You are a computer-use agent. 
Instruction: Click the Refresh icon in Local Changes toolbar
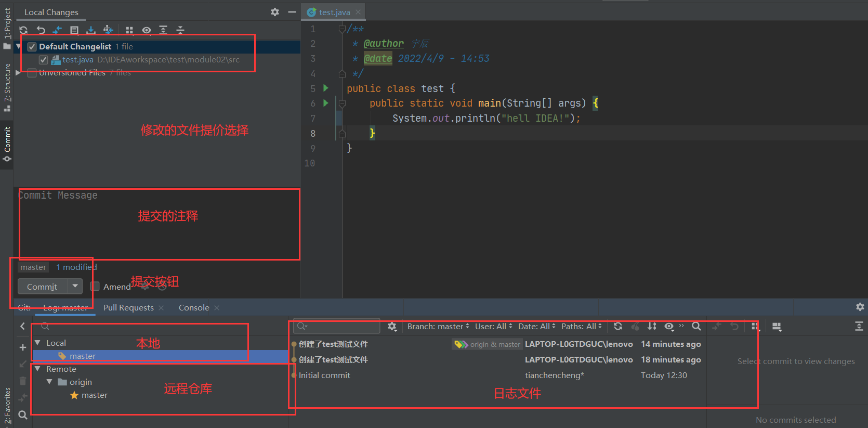(23, 30)
